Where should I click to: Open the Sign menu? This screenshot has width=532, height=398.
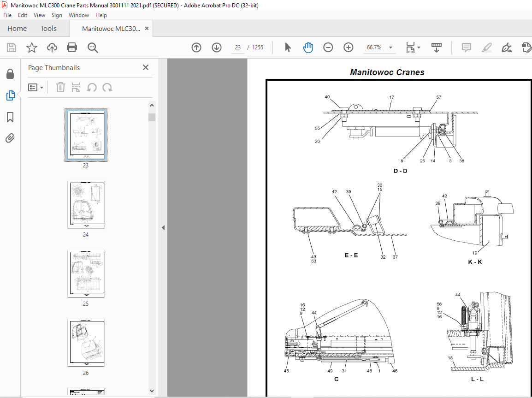coord(57,15)
